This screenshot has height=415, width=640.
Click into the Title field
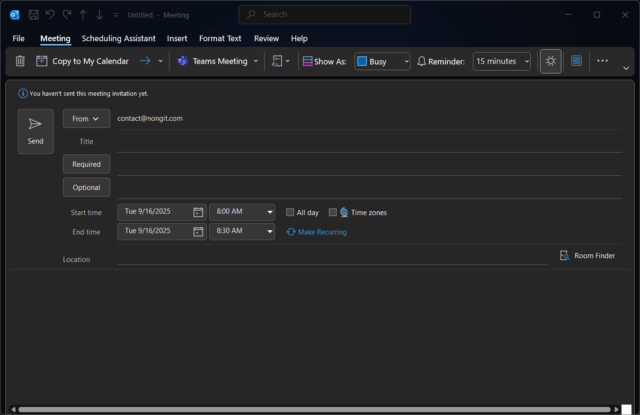click(x=369, y=142)
